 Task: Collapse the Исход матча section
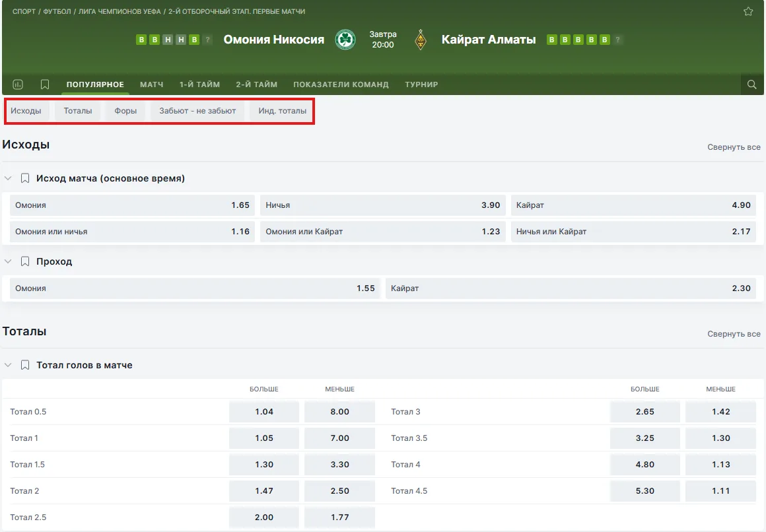8,178
